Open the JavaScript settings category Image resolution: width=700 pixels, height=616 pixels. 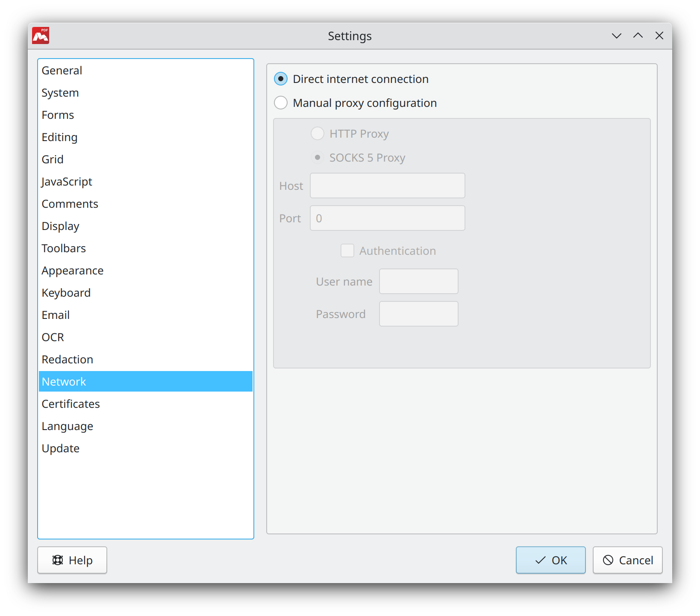tap(146, 181)
